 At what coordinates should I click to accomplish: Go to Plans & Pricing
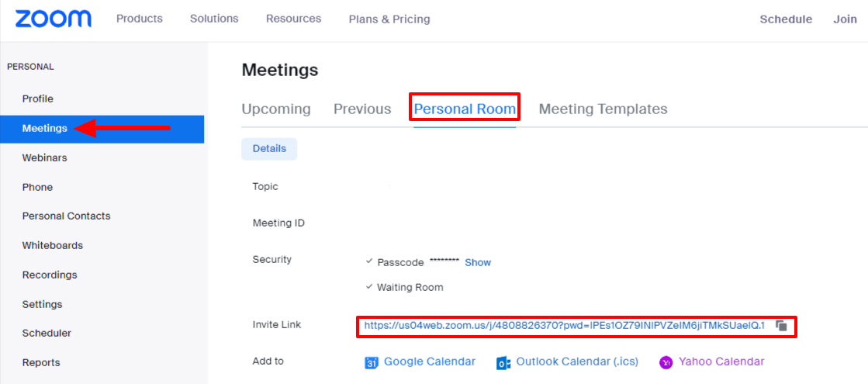click(389, 19)
